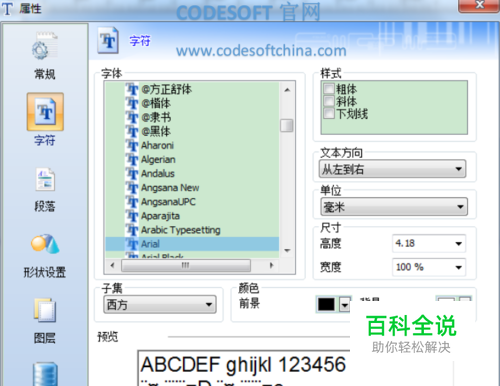Select the AngsanaUPC font

point(168,202)
